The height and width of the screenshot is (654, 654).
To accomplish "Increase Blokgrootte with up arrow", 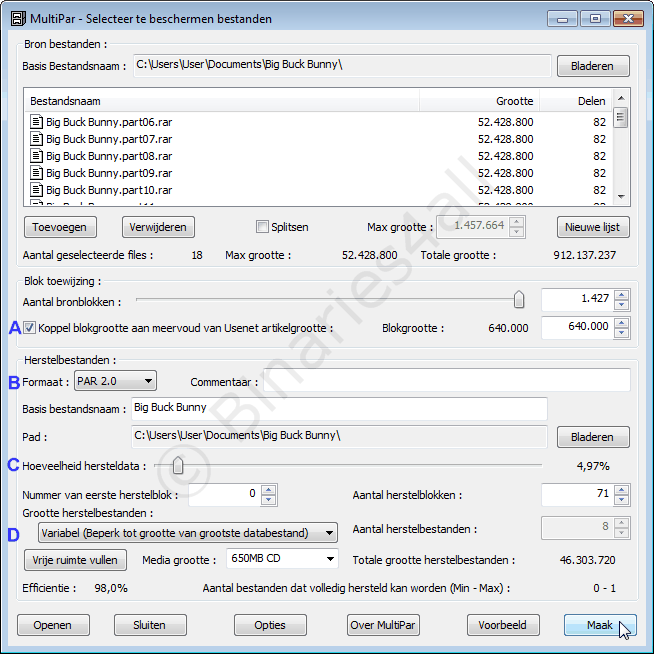I will [x=621, y=323].
